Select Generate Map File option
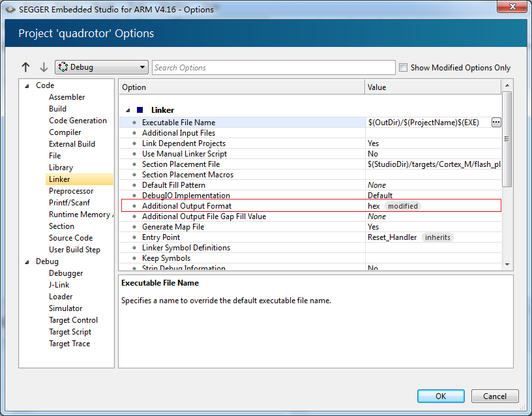532x416 pixels. coord(310,227)
